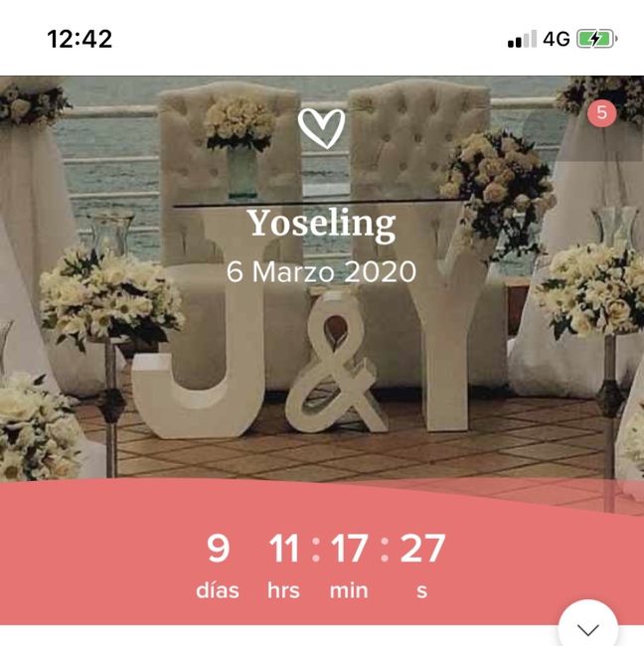Tap the 11 hrs countdown value
The width and height of the screenshot is (644, 646).
pos(284,548)
